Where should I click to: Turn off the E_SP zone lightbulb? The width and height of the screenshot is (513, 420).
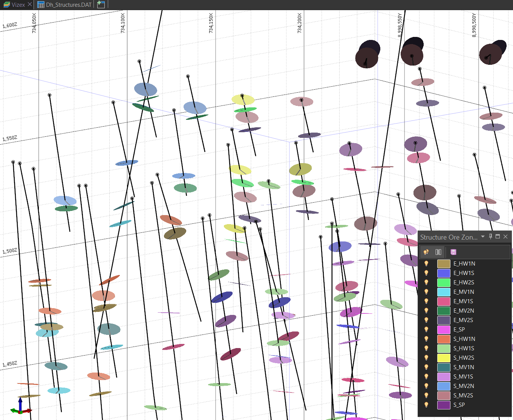point(426,329)
